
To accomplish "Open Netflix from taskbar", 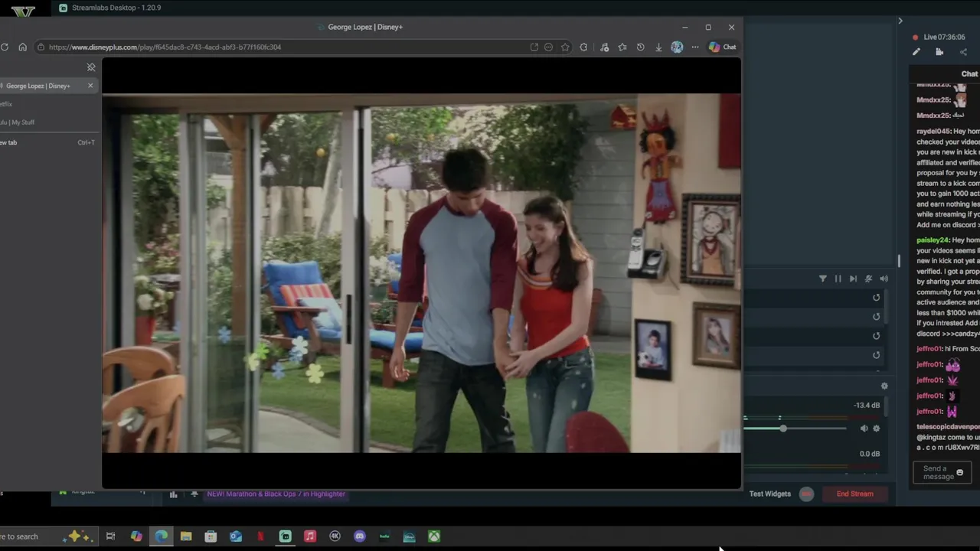I will click(x=260, y=536).
